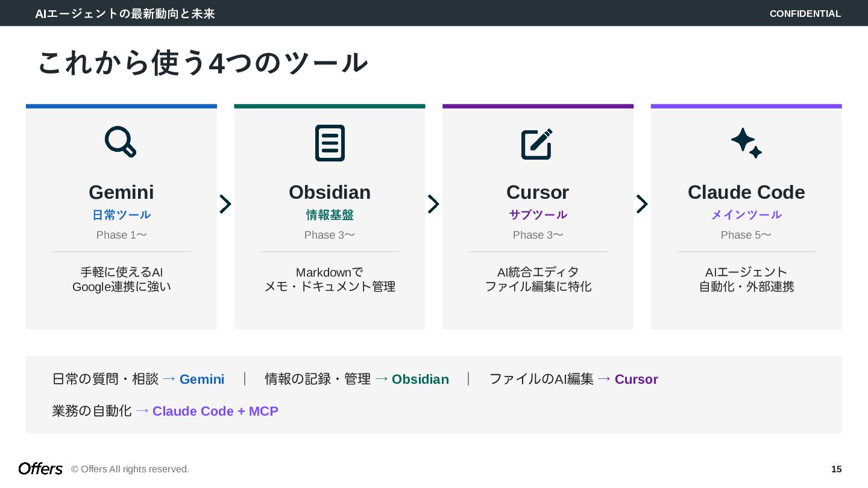868x488 pixels.
Task: Click the chevron arrow between Obsidian and Cursor
Action: [x=433, y=204]
